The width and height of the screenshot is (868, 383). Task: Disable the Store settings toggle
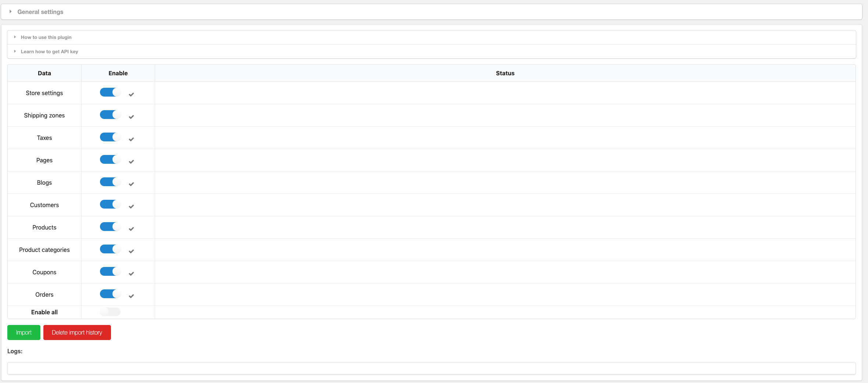click(110, 92)
